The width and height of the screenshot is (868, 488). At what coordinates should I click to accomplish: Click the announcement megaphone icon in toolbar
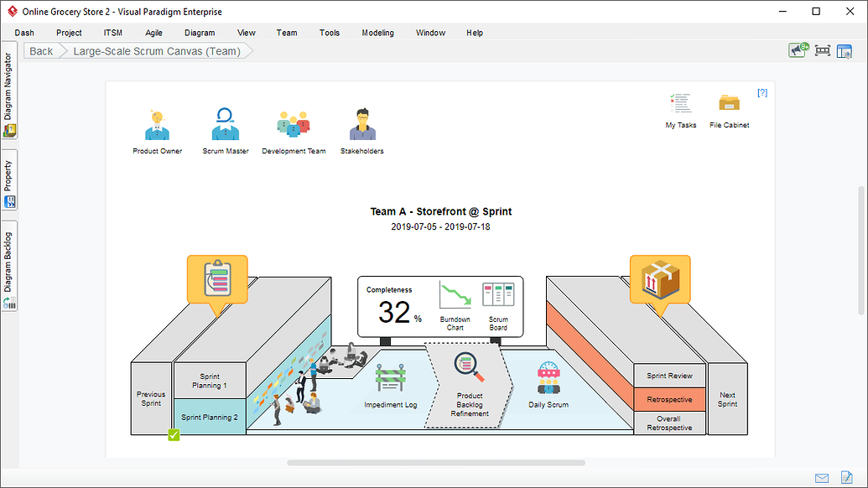(798, 50)
